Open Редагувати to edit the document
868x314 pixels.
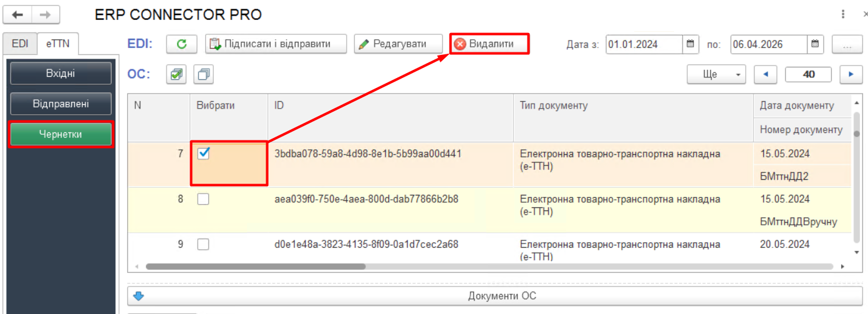click(x=398, y=44)
